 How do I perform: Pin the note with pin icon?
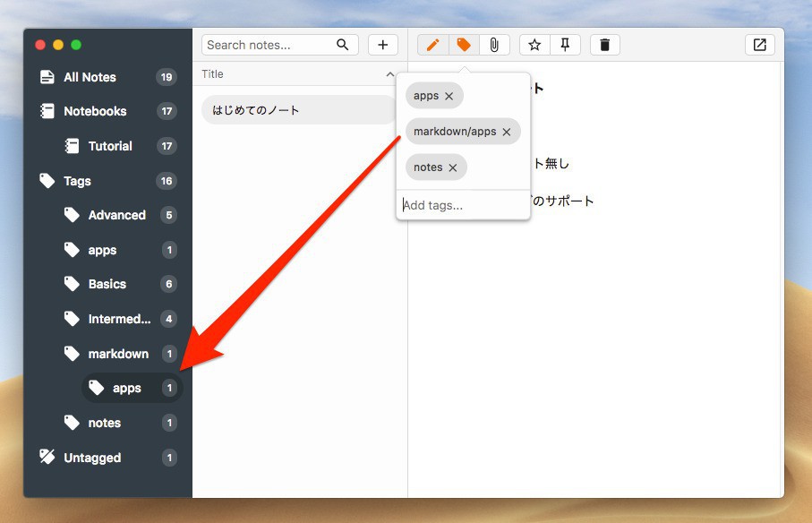tap(565, 45)
